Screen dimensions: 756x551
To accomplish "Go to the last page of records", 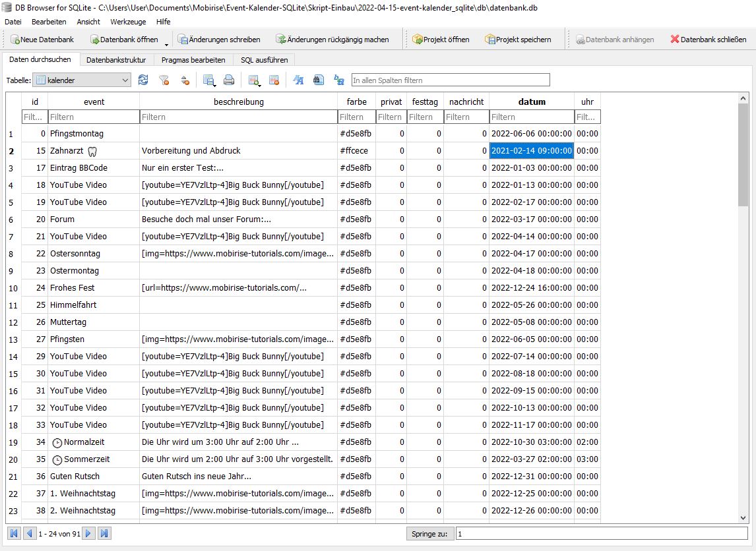I will (104, 533).
